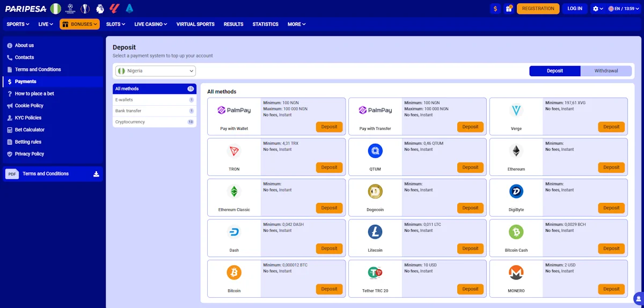
Task: Click Deposit button for Litecoin
Action: pyautogui.click(x=470, y=248)
